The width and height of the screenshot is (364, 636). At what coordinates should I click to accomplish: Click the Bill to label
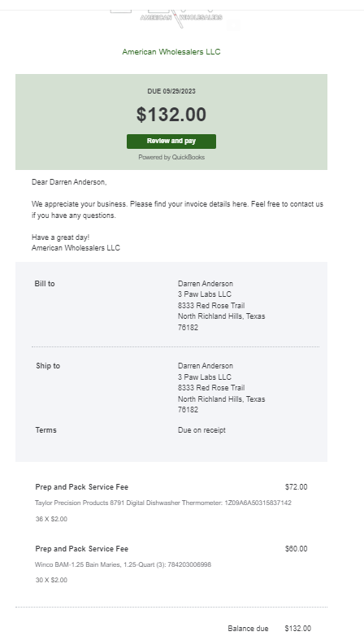45,284
